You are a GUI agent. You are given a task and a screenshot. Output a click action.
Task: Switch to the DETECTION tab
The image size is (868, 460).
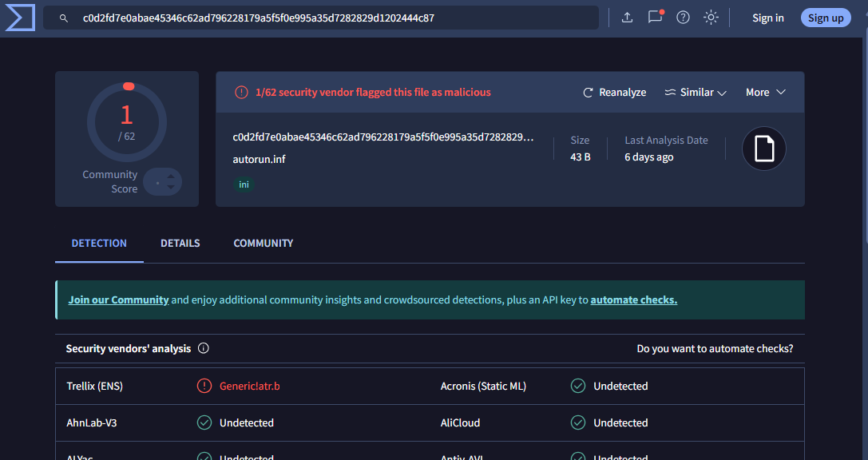[x=99, y=243]
